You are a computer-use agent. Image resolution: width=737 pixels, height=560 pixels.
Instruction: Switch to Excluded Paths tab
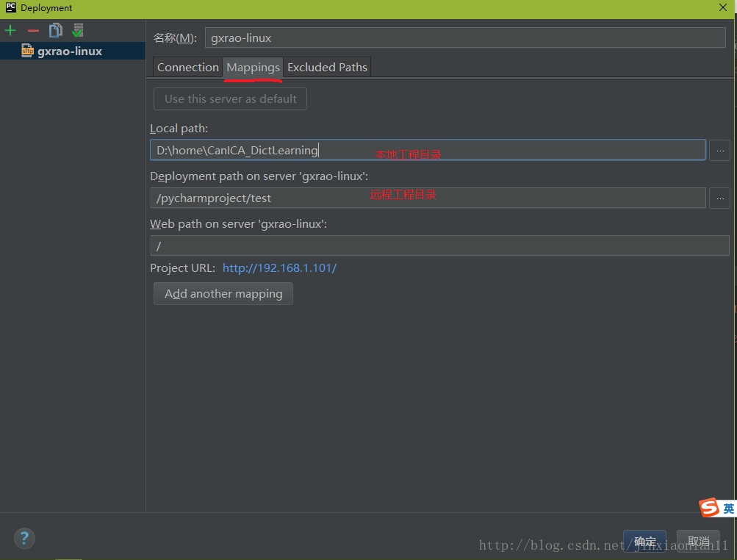327,67
